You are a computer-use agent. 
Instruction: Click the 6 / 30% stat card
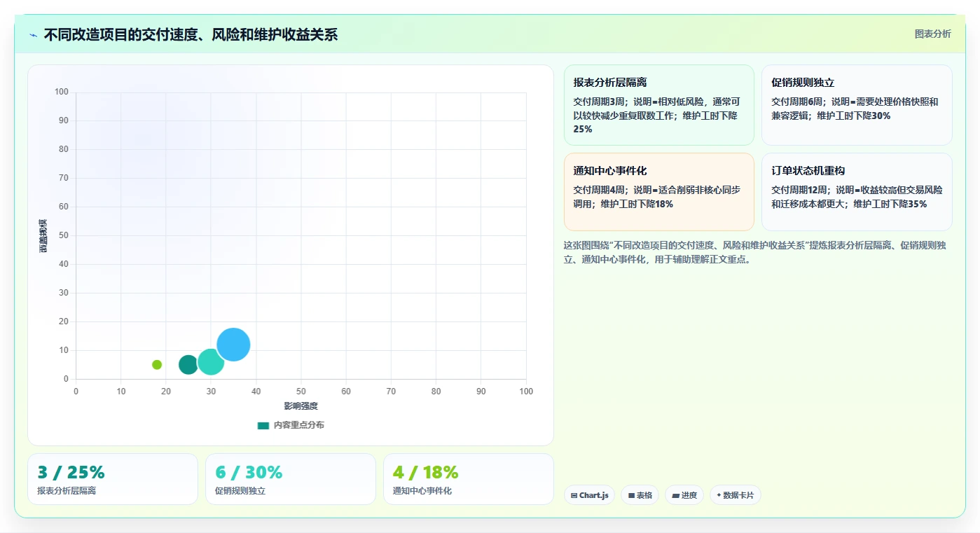click(x=291, y=479)
